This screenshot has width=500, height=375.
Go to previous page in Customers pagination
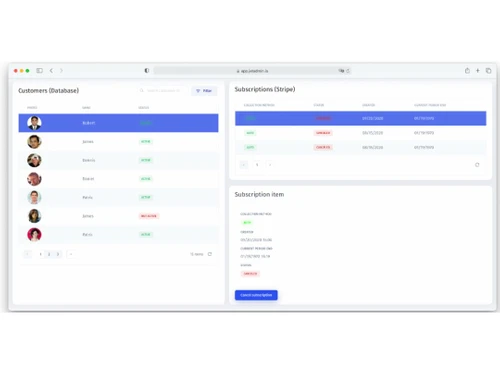click(27, 254)
